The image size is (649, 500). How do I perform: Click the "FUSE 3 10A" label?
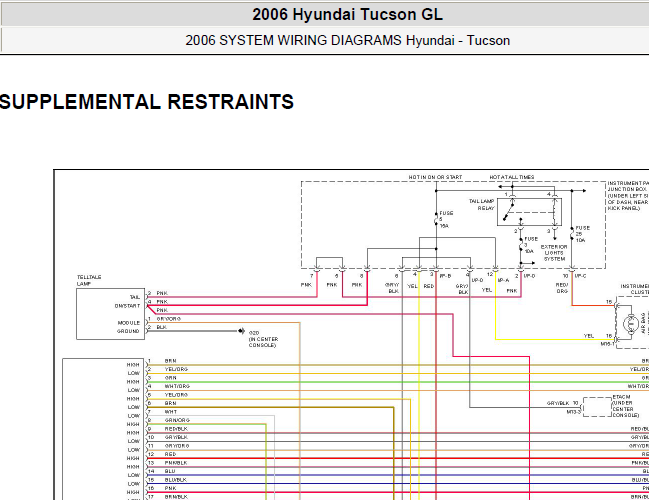pos(531,245)
